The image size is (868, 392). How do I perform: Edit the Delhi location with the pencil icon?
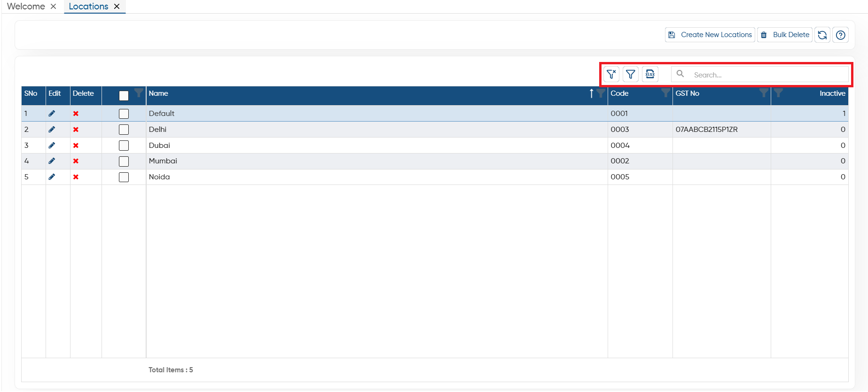[52, 130]
